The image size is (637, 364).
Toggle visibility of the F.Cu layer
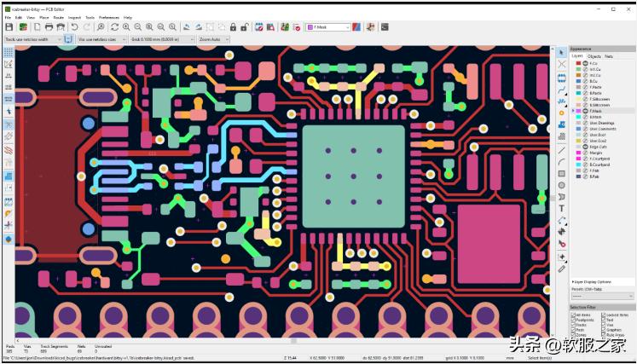[x=585, y=63]
